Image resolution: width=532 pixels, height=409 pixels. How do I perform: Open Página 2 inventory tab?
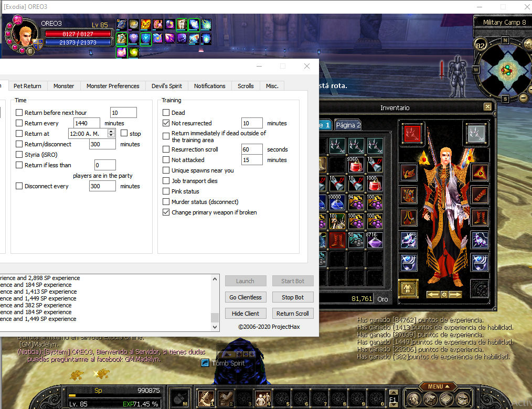pyautogui.click(x=348, y=125)
